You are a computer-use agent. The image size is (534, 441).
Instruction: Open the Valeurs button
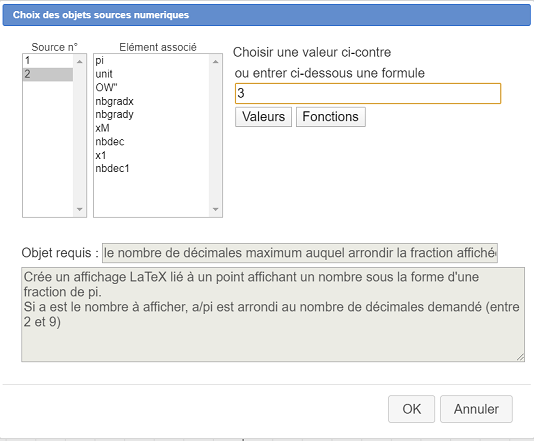[263, 117]
